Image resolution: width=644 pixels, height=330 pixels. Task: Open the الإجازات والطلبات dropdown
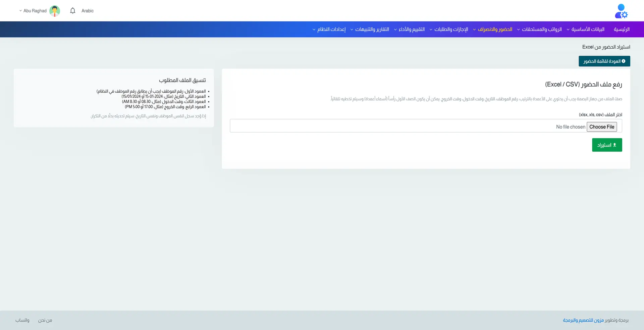point(448,30)
